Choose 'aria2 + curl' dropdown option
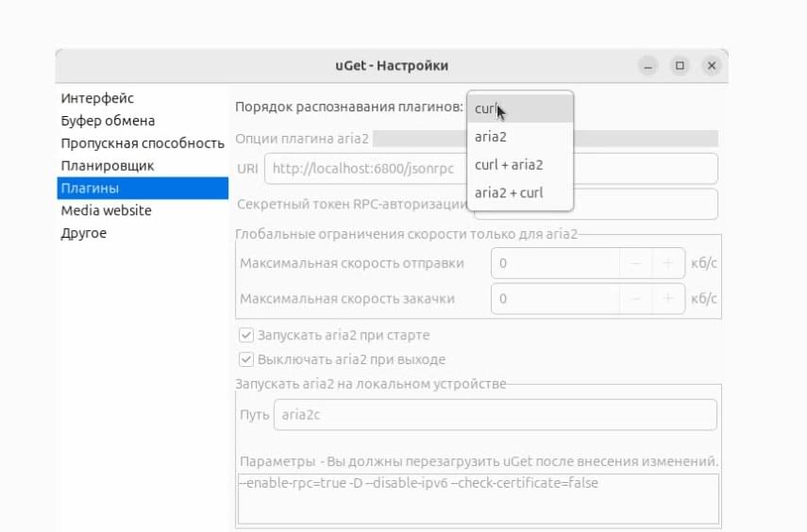This screenshot has width=807, height=532. (520, 192)
